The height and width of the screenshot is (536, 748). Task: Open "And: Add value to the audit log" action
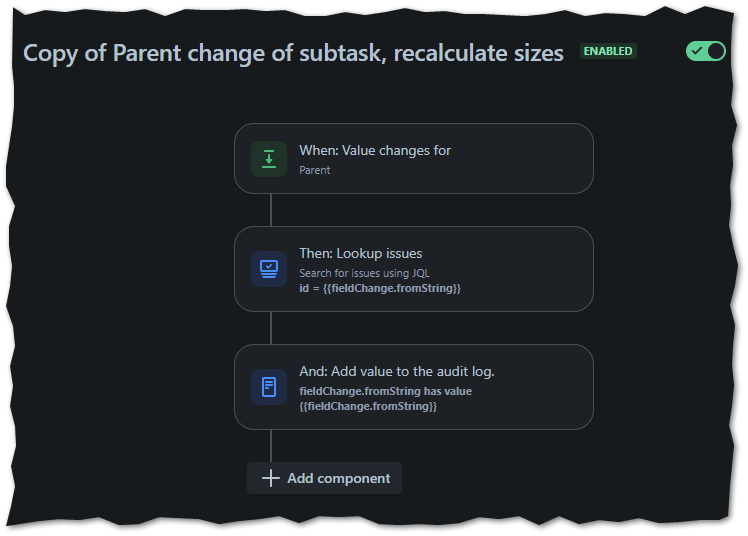click(x=414, y=387)
